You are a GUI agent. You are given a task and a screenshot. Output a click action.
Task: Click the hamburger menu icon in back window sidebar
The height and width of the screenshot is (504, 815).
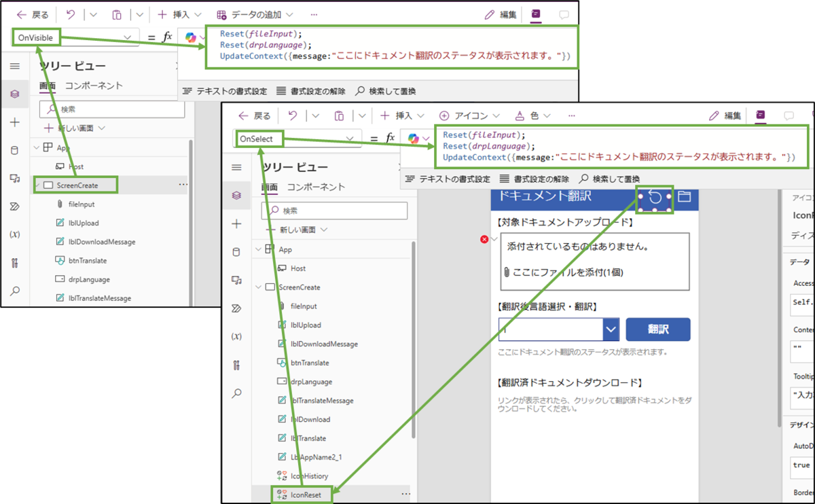point(15,66)
